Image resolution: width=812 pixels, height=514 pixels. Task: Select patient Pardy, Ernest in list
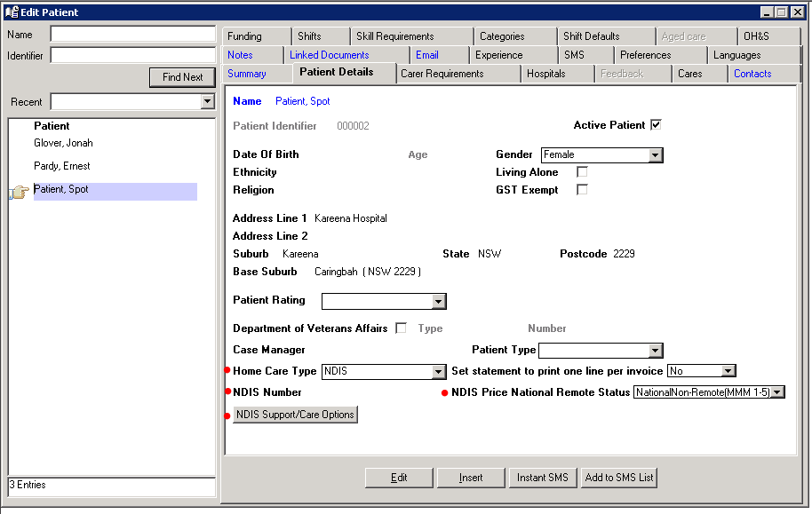click(61, 166)
